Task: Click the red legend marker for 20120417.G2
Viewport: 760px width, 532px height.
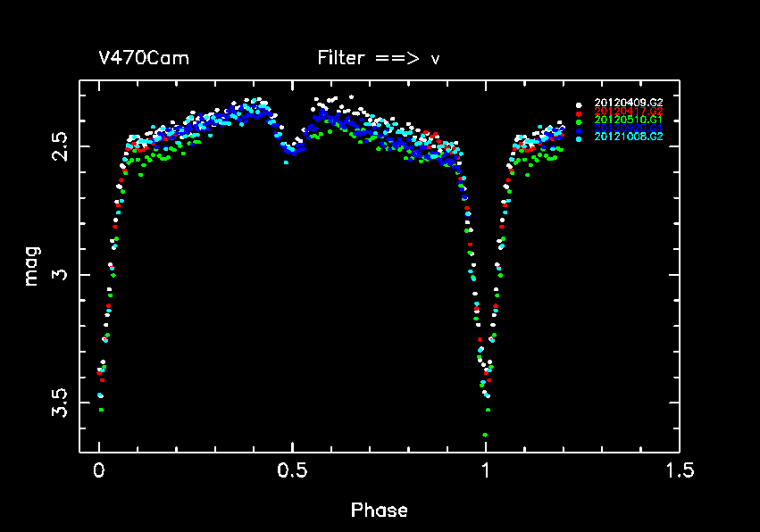Action: [x=579, y=113]
